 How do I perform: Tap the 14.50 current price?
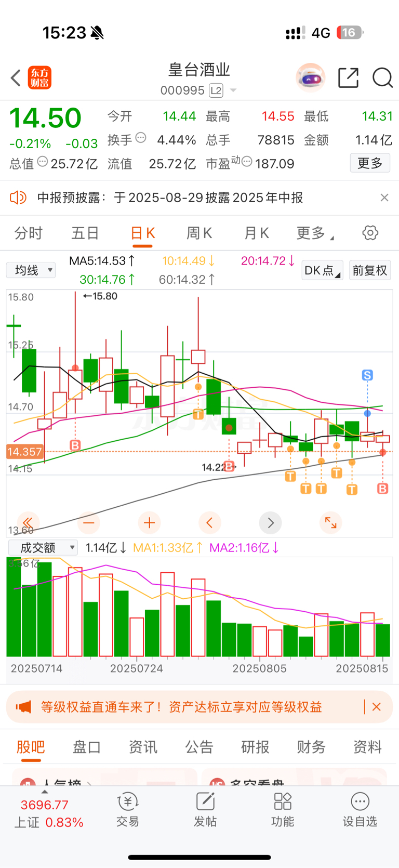[x=46, y=118]
